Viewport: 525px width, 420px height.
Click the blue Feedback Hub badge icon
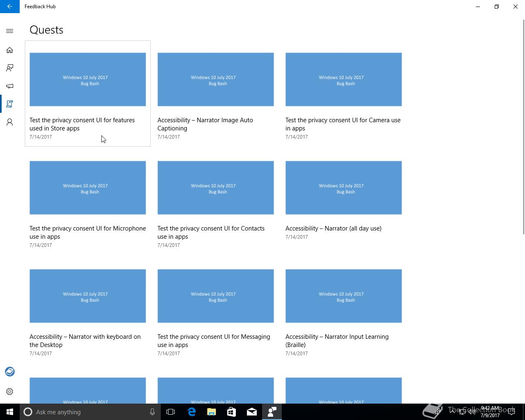coord(10,372)
